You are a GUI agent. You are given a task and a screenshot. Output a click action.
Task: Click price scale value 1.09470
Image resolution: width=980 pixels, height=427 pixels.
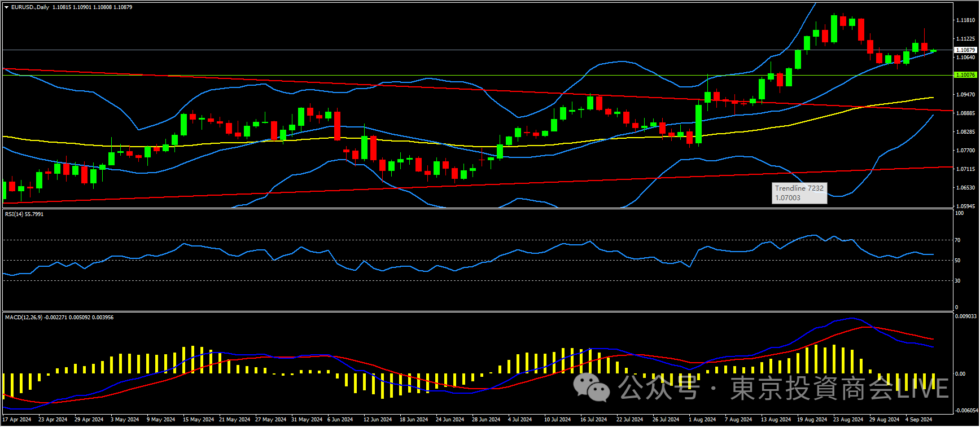pyautogui.click(x=965, y=95)
